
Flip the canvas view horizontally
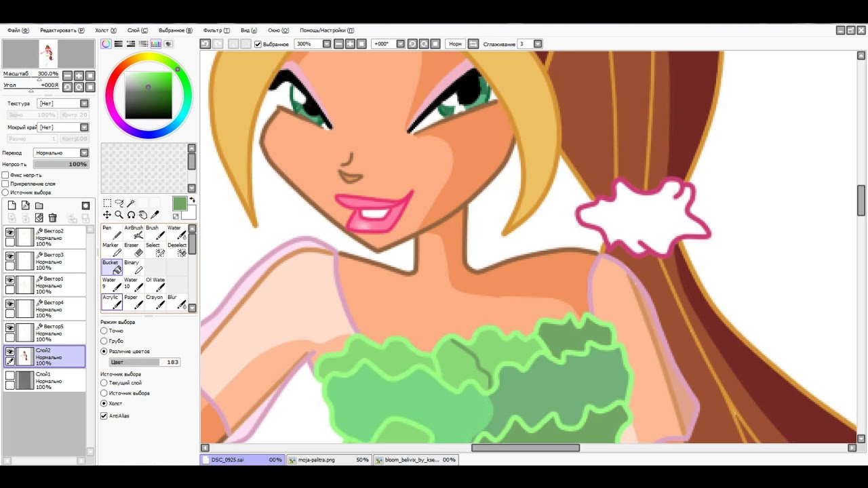point(473,43)
